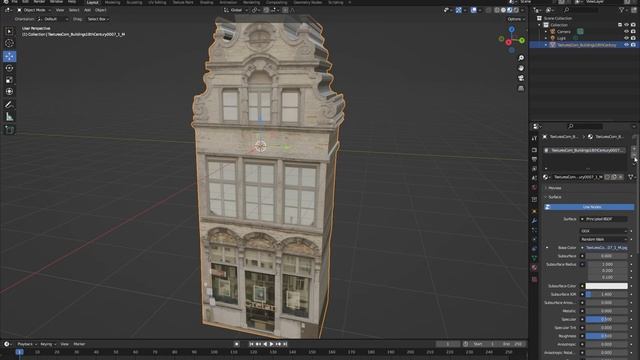
Task: Open the Tool properties tab icon
Action: click(x=534, y=139)
